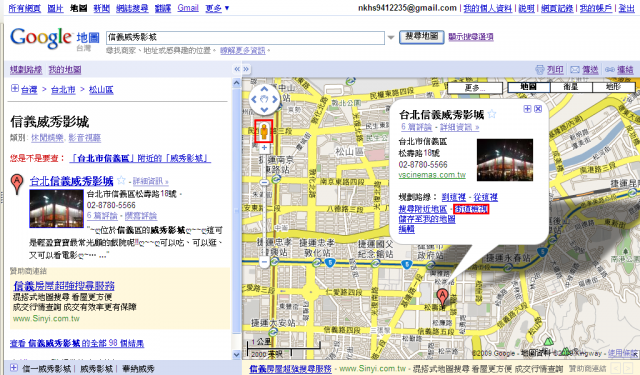Pan map down arrow
640x375 pixels.
pos(264,109)
